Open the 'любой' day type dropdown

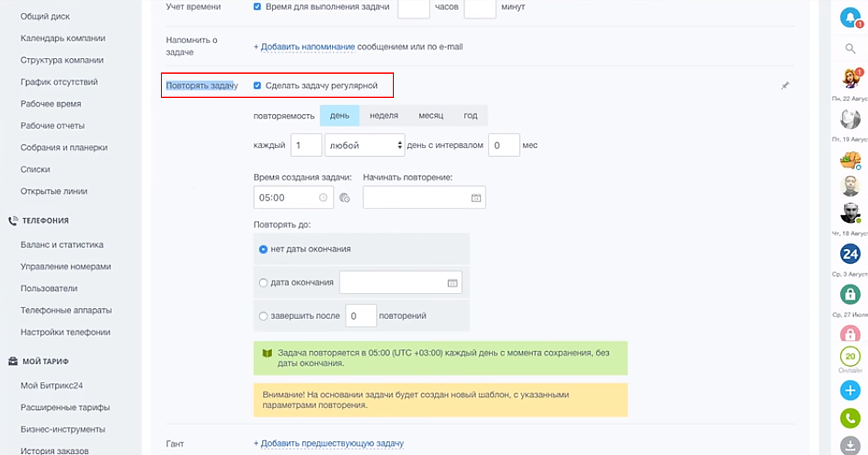[x=365, y=146]
